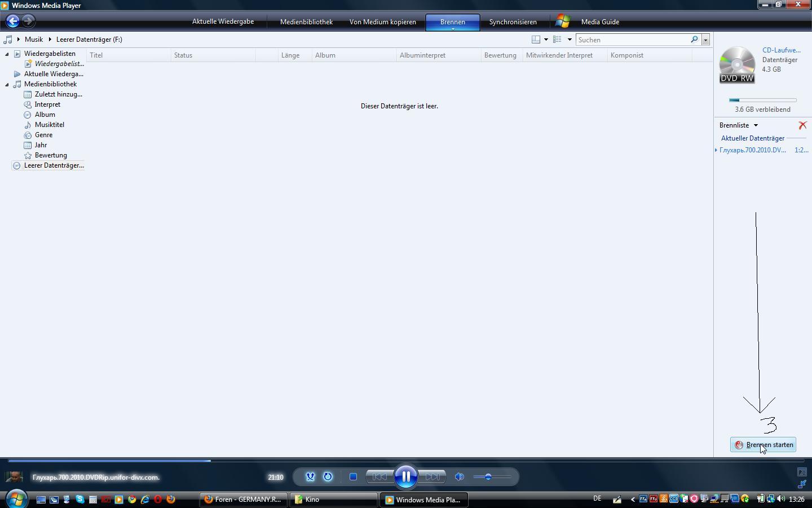Open the Von Medium kopieren tab
The height and width of the screenshot is (508, 812).
click(x=382, y=22)
